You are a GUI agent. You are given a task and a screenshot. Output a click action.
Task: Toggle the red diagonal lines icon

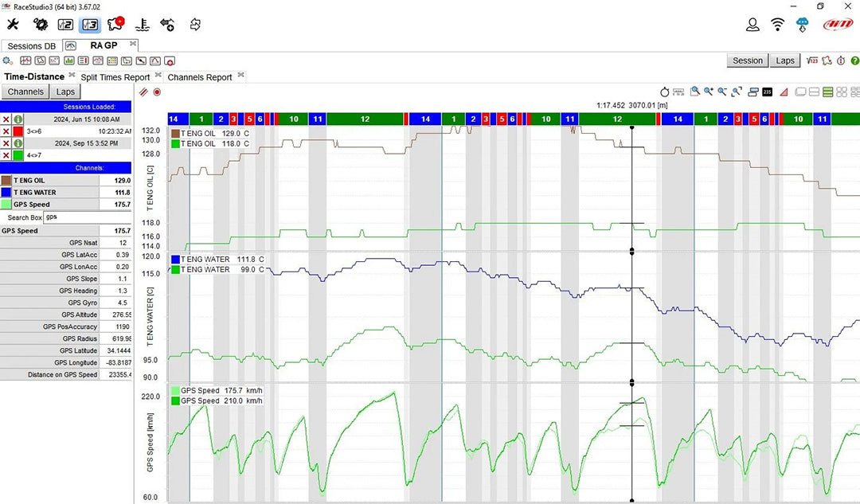click(143, 92)
